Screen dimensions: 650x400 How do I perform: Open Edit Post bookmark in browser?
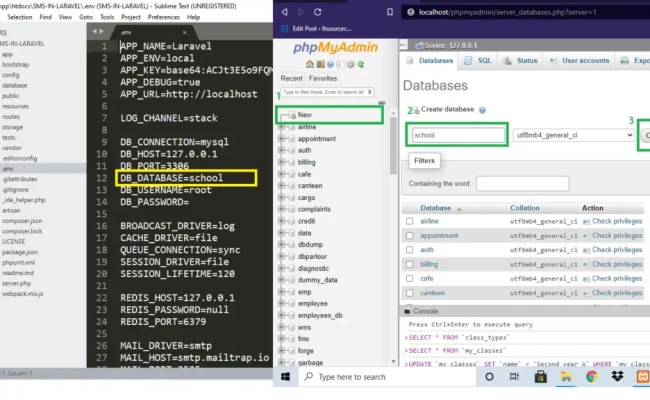click(317, 29)
